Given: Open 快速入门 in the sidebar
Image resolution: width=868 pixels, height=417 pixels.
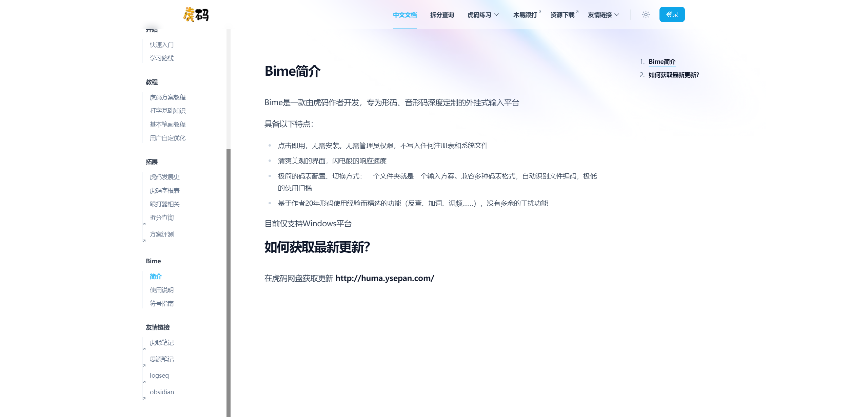Looking at the screenshot, I should pyautogui.click(x=161, y=44).
